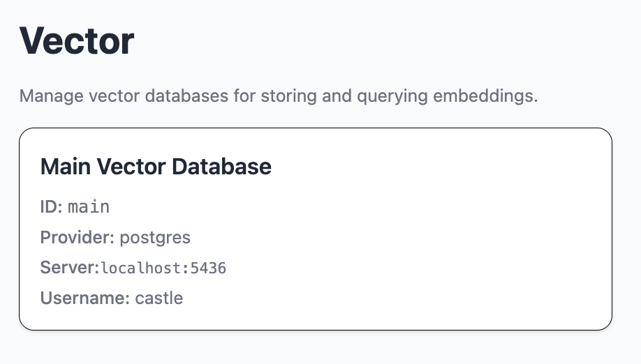
Task: Select the ID label in the card
Action: tap(52, 207)
